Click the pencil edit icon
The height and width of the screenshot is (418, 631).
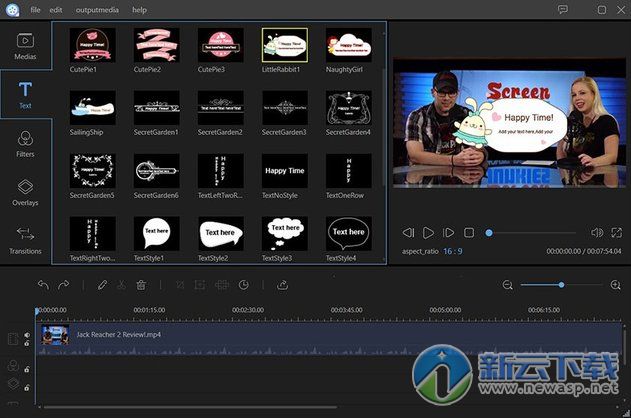point(102,285)
